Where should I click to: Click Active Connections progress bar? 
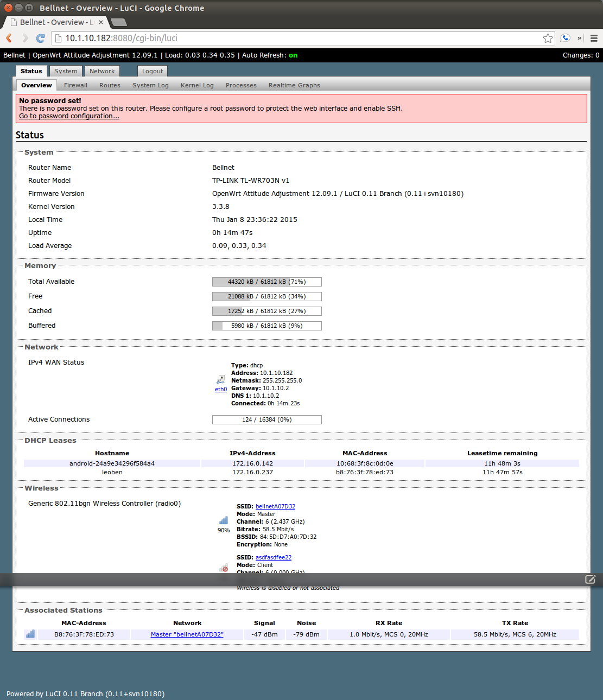[x=267, y=419]
